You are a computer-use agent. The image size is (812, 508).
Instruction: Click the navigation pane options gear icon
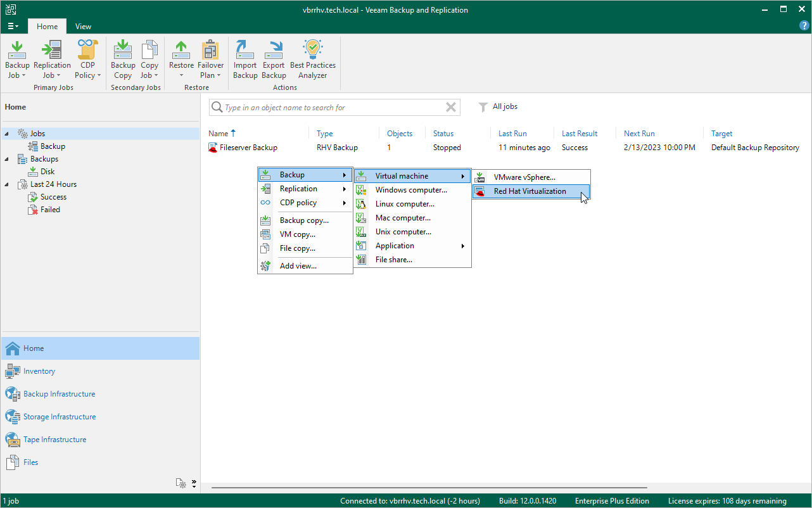[x=181, y=483]
